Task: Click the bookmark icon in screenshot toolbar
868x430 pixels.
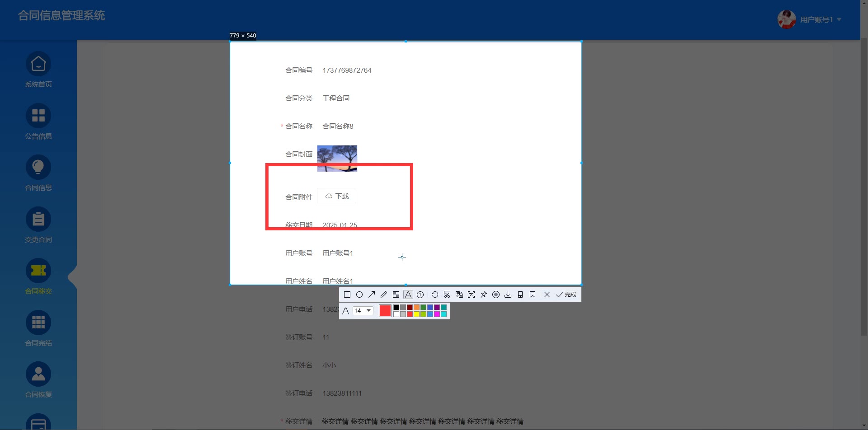Action: coord(533,294)
